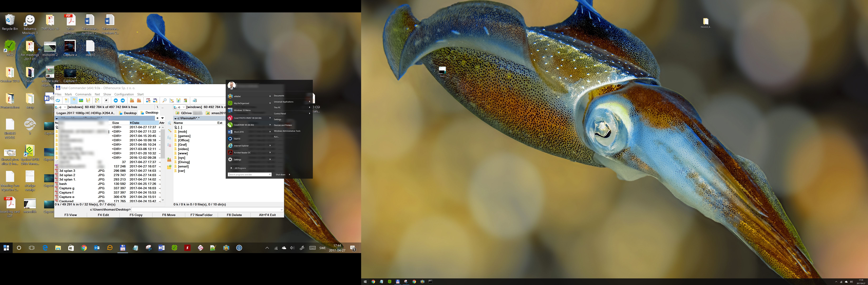Open the Commands menu
The image size is (868, 285).
(83, 94)
